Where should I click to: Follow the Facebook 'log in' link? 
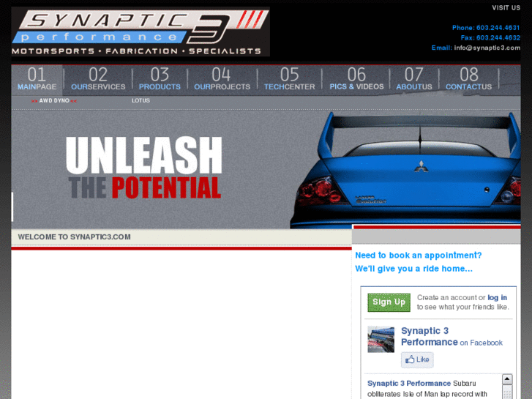click(x=497, y=297)
